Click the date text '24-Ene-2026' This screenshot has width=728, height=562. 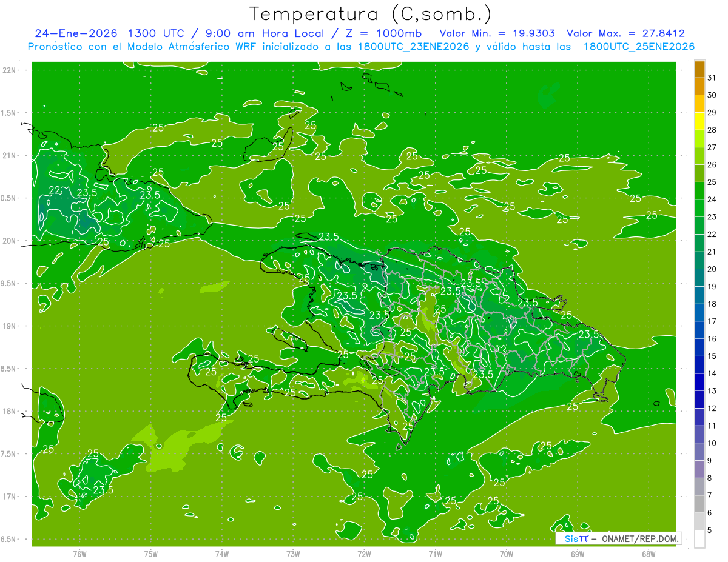76,33
